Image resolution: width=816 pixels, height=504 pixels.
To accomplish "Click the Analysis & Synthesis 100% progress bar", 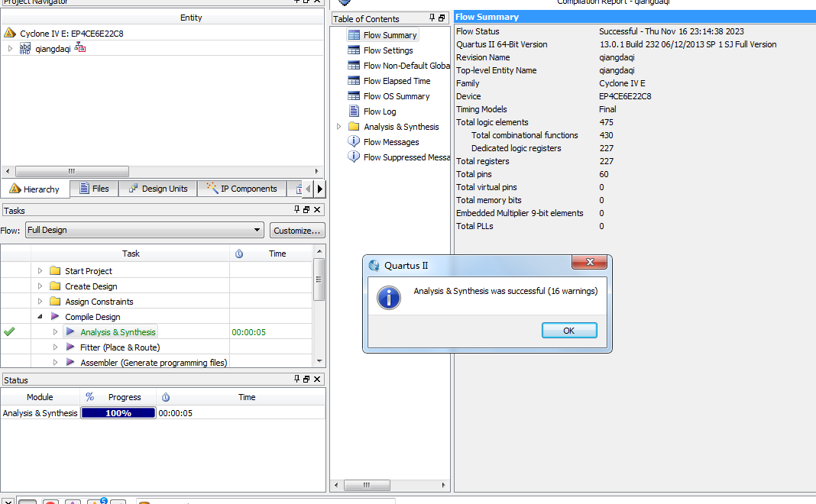I will point(118,413).
